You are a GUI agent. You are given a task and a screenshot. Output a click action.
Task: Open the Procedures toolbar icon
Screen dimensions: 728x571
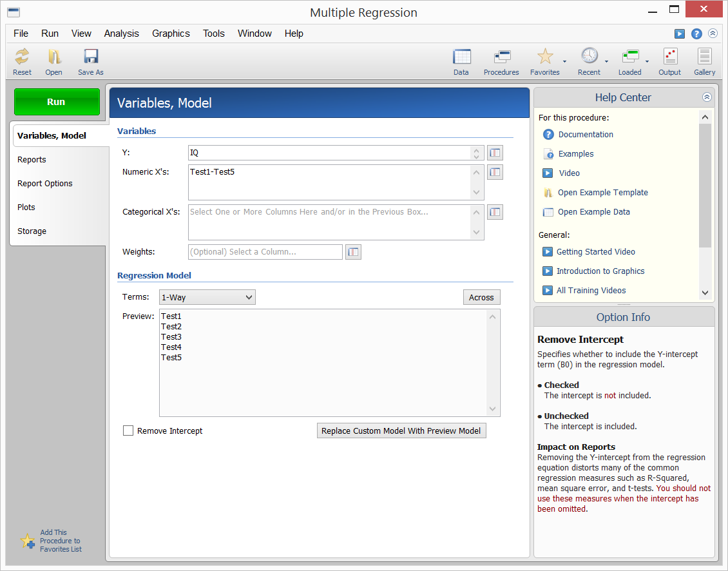pyautogui.click(x=501, y=57)
